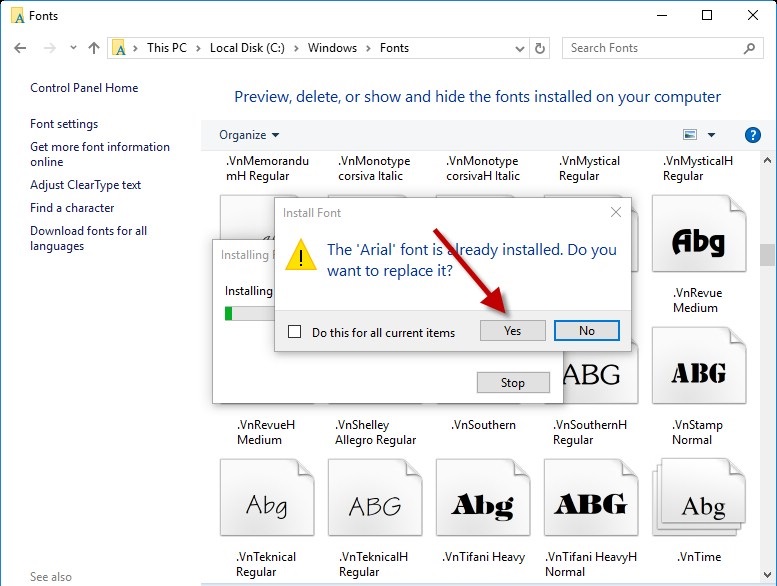The height and width of the screenshot is (586, 777).
Task: Close the Install Font dialog
Action: click(615, 213)
